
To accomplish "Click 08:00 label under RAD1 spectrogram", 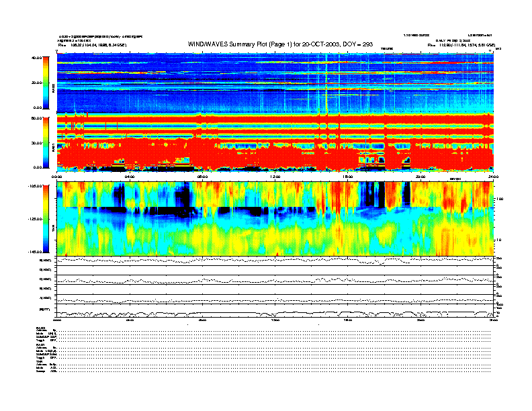I will 202,177.
